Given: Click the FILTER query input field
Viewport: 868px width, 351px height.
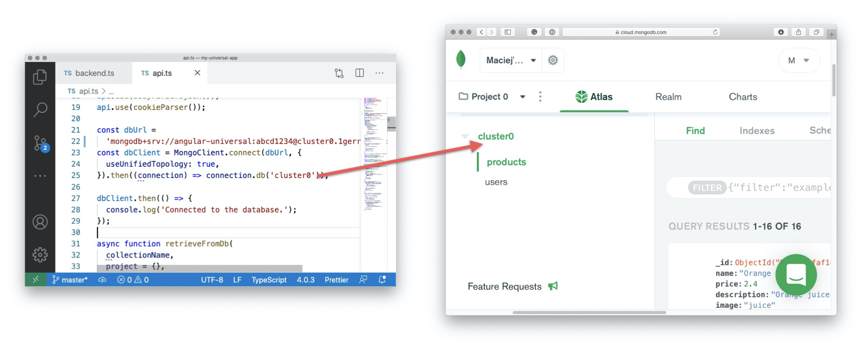Looking at the screenshot, I should [x=748, y=188].
